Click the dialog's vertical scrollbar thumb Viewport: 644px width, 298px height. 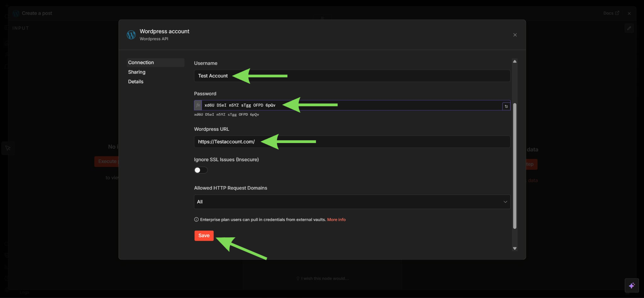point(515,166)
